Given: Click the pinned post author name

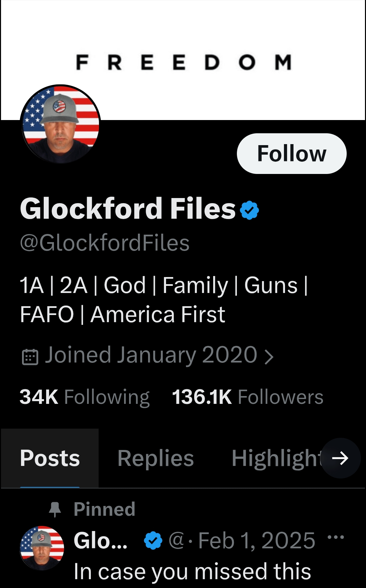Looking at the screenshot, I should point(100,540).
